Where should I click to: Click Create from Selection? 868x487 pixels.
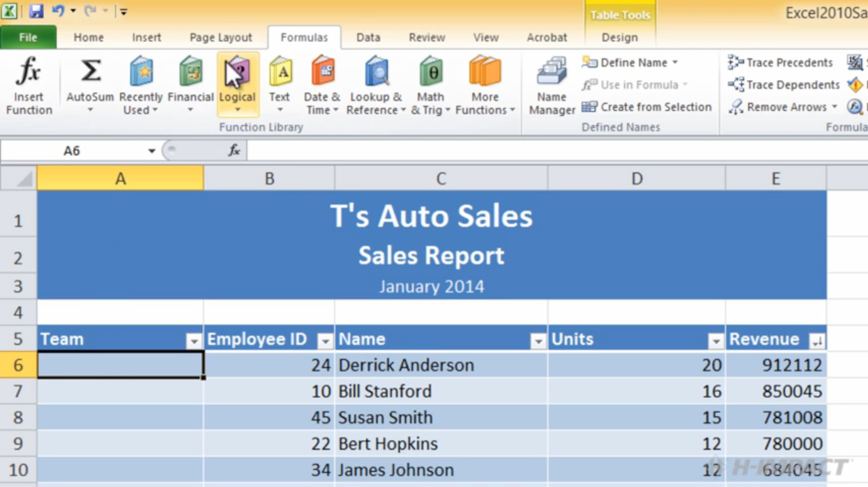647,107
